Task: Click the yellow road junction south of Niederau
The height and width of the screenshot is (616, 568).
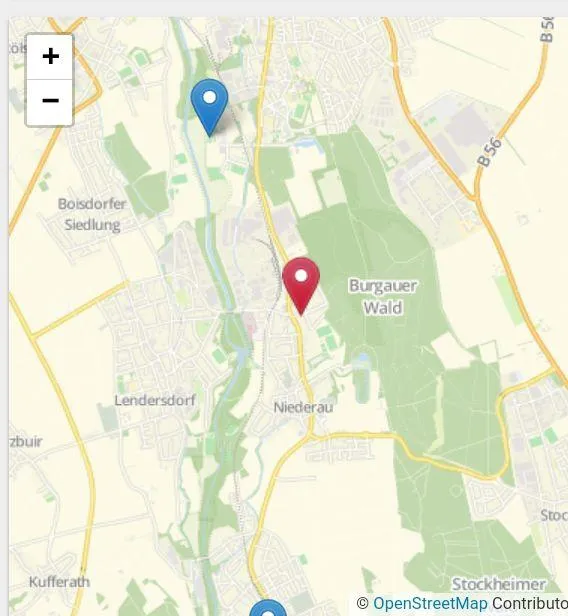Action: tap(310, 435)
